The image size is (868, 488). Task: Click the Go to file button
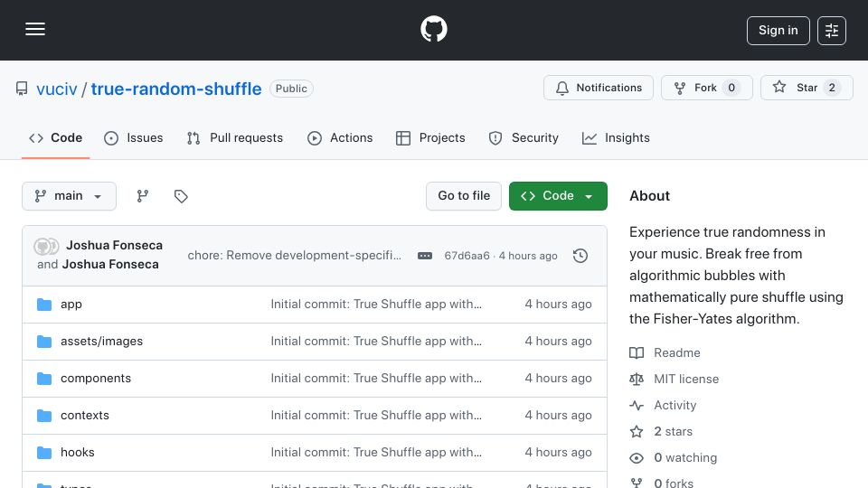point(464,196)
